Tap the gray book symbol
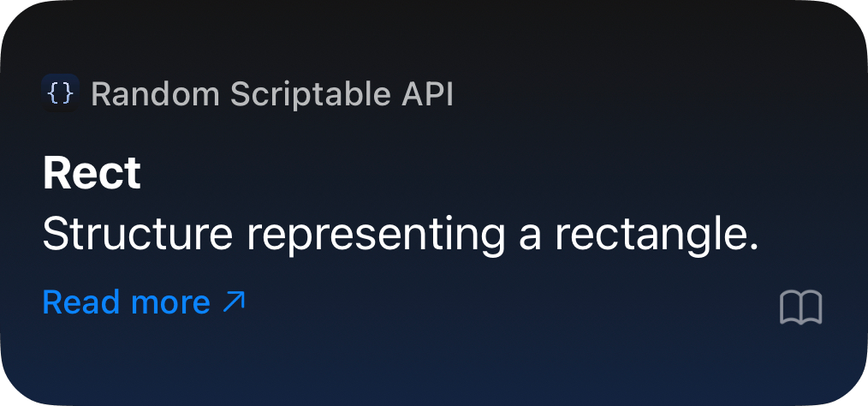This screenshot has height=406, width=868. point(801,307)
